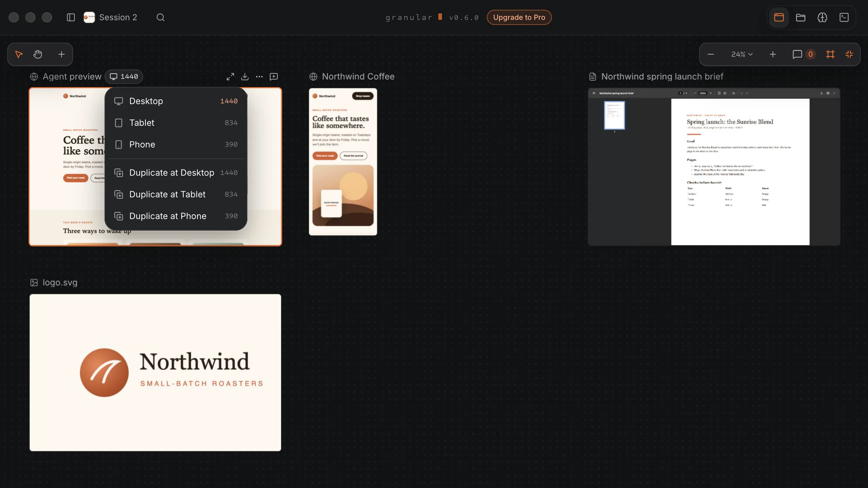Open the terminal panel icon
This screenshot has width=868, height=488.
pos(844,17)
